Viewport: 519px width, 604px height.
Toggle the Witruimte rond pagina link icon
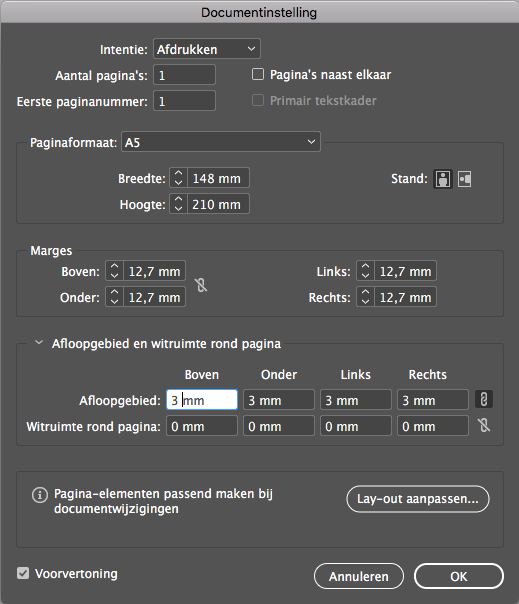(484, 426)
